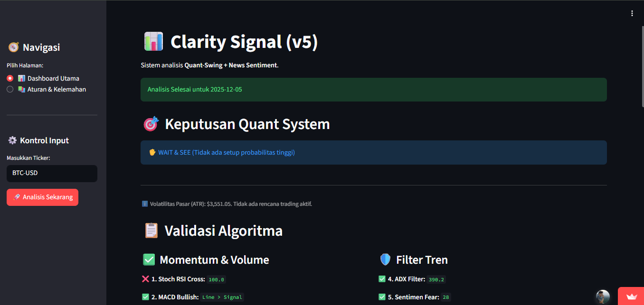Click the shield icon next to Filter Tren
The image size is (644, 305).
[385, 259]
